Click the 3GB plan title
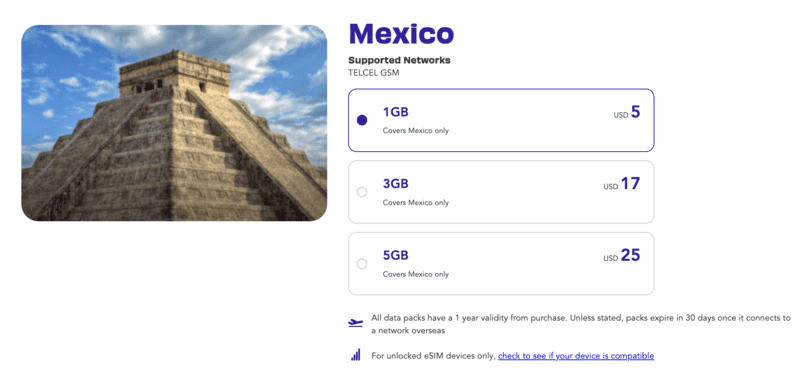 [396, 184]
